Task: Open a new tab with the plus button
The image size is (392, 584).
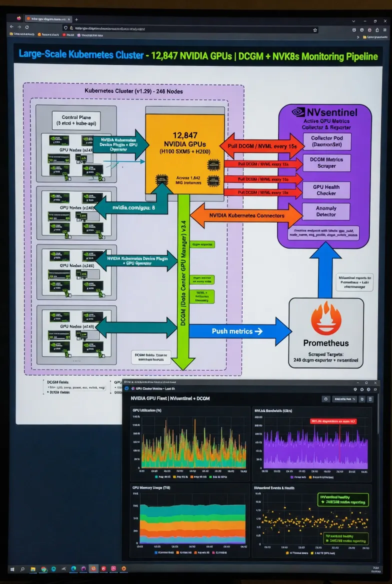Action: [76, 19]
